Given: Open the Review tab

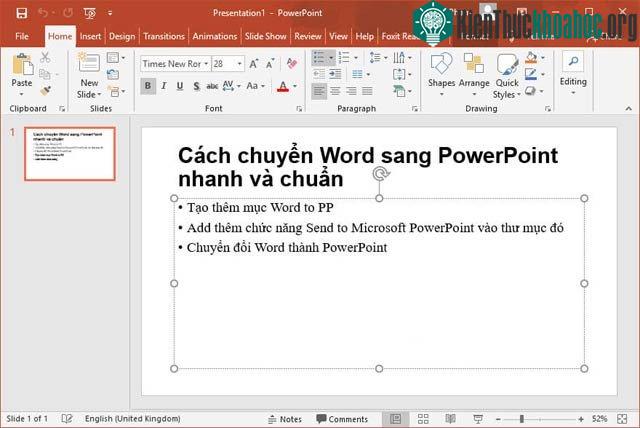Looking at the screenshot, I should [308, 36].
